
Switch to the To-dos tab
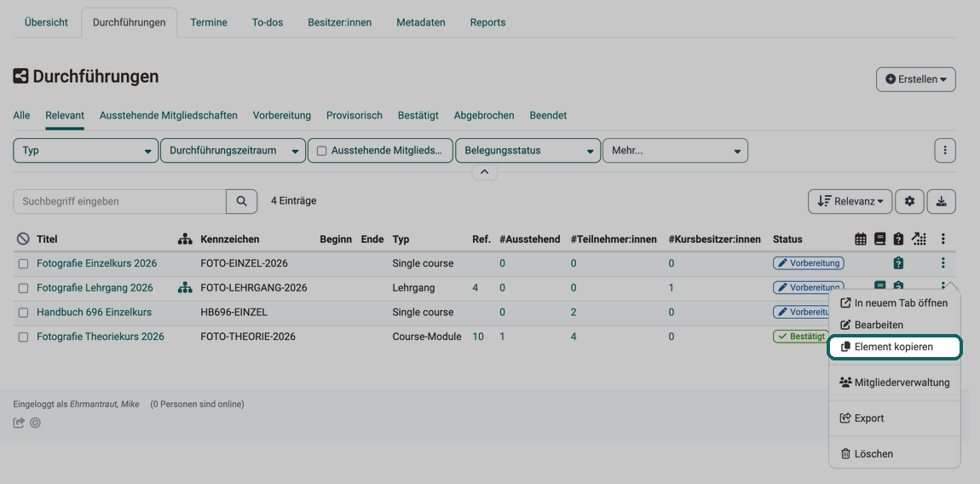[x=268, y=22]
